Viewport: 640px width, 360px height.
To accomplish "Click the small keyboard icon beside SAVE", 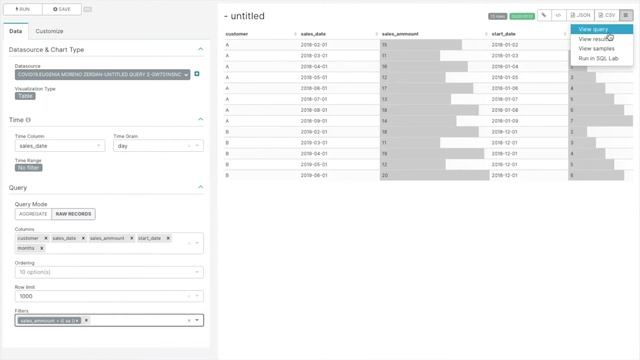I will pos(88,9).
